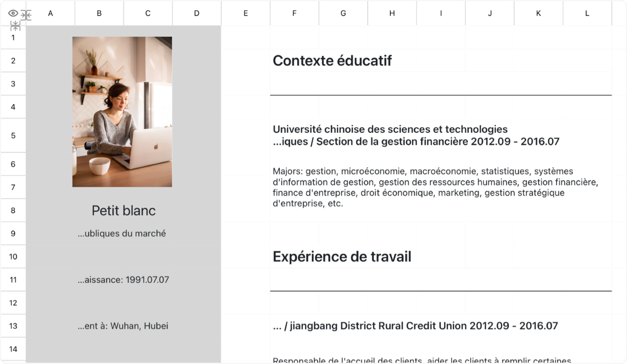627x364 pixels.
Task: Select column I header
Action: pos(441,13)
